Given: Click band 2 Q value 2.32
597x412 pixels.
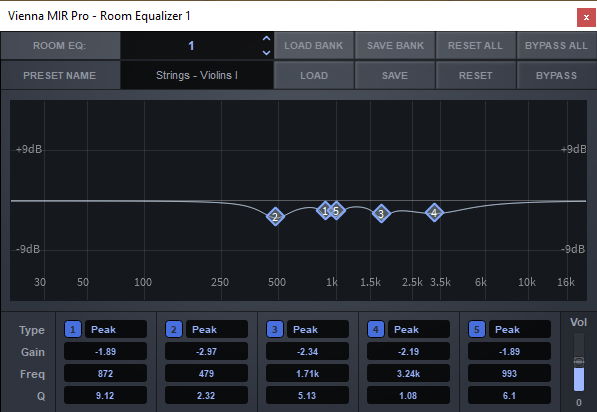Looking at the screenshot, I should [206, 395].
